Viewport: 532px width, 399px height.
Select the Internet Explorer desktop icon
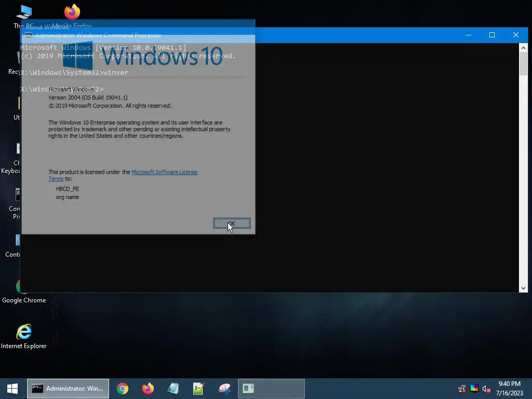point(24,336)
